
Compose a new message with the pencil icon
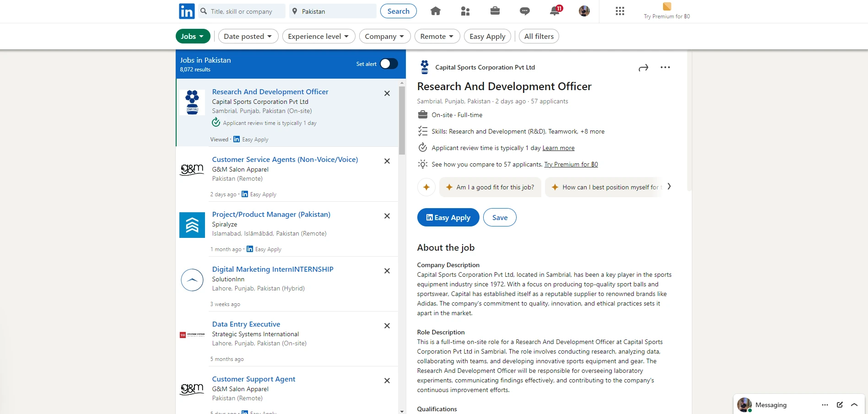pyautogui.click(x=840, y=405)
